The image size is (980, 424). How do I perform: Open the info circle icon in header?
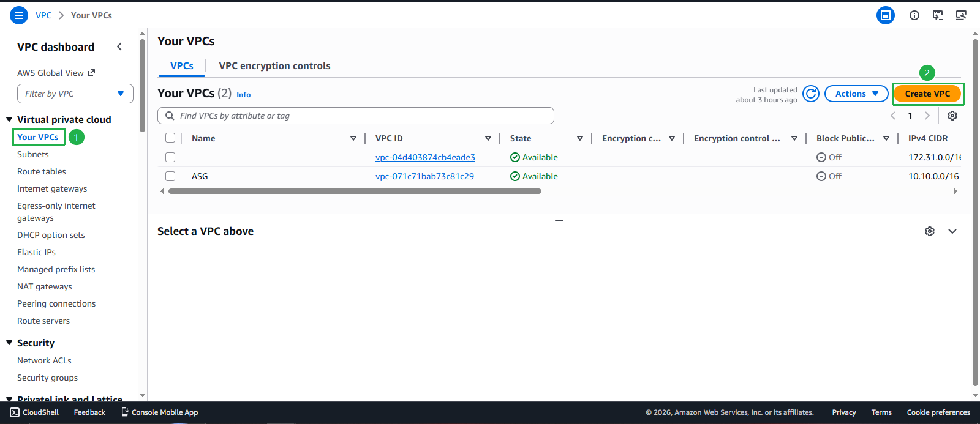(914, 15)
